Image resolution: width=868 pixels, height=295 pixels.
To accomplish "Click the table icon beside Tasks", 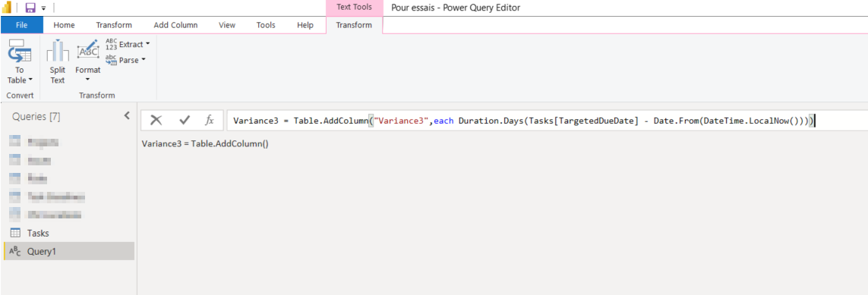I will point(15,233).
